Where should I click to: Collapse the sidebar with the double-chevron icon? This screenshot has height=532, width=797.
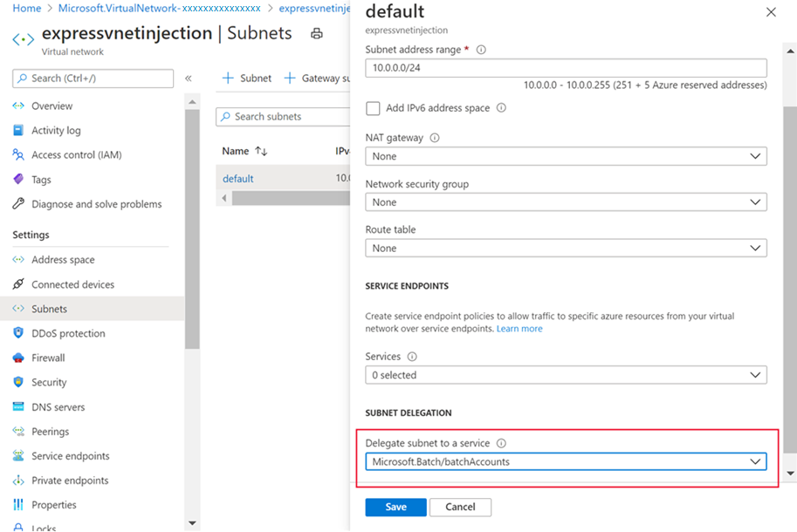coord(189,78)
